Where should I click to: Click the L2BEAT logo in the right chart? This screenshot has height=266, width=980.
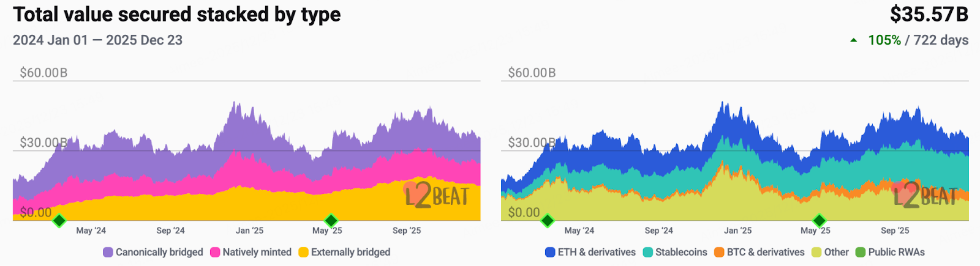pyautogui.click(x=925, y=195)
